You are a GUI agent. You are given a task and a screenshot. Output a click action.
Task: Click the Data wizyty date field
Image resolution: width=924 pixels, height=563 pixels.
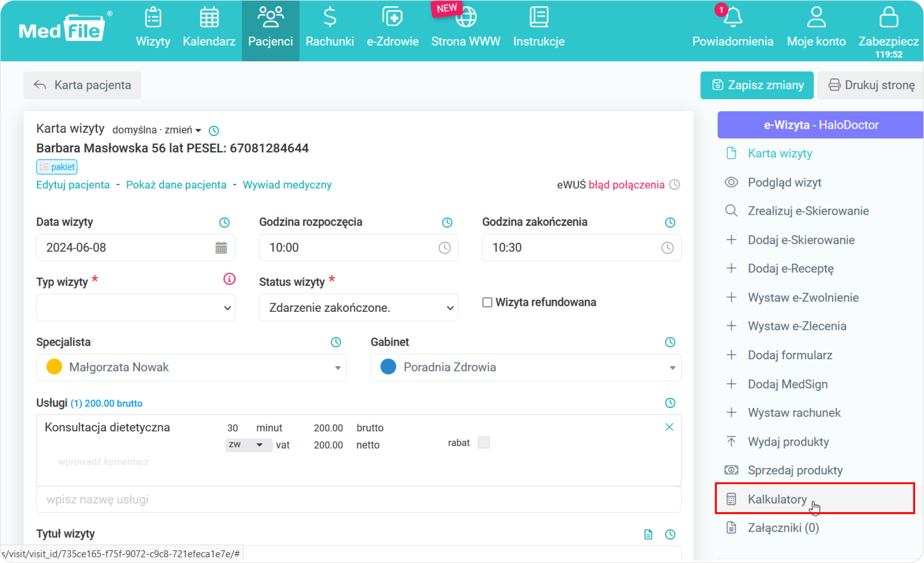click(x=136, y=247)
